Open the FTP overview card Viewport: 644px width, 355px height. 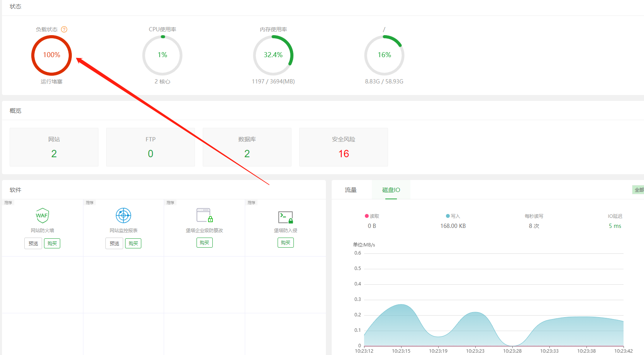tap(151, 147)
